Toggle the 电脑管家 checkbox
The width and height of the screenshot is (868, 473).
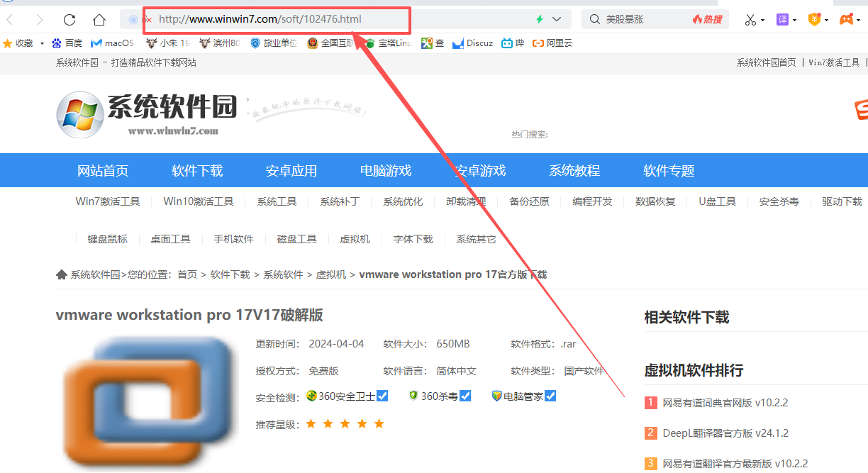click(550, 396)
